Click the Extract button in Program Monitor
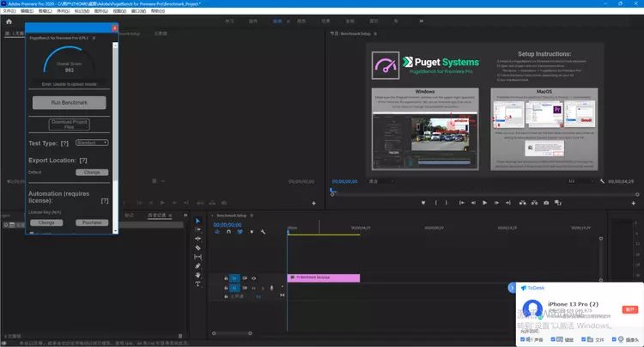This screenshot has height=347, width=644. point(534,203)
